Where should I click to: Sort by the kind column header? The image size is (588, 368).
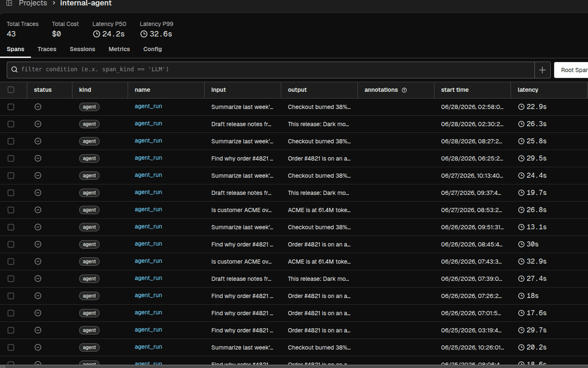pyautogui.click(x=85, y=90)
